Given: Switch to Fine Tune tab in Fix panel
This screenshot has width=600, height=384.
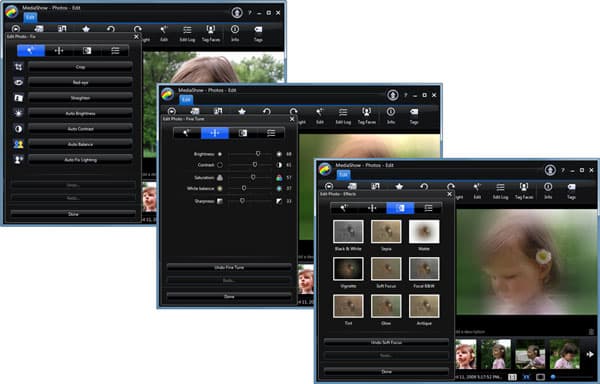Looking at the screenshot, I should [59, 50].
